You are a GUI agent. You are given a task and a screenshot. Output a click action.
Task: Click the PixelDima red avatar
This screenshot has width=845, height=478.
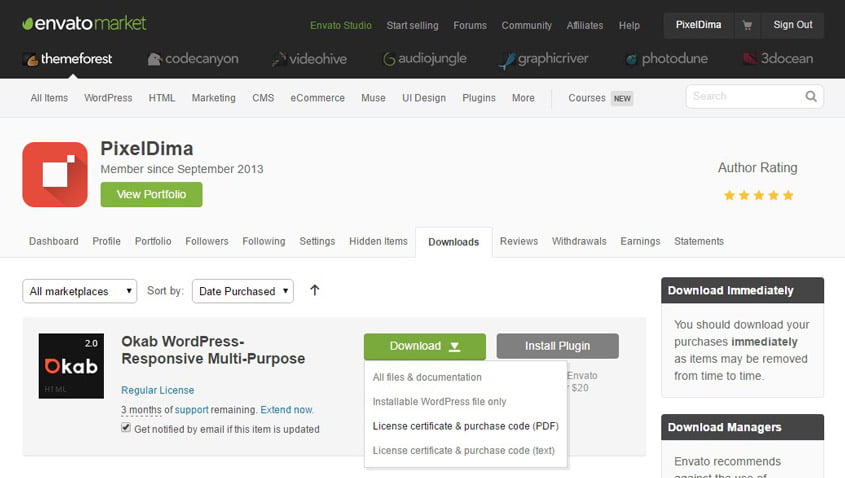pos(55,175)
